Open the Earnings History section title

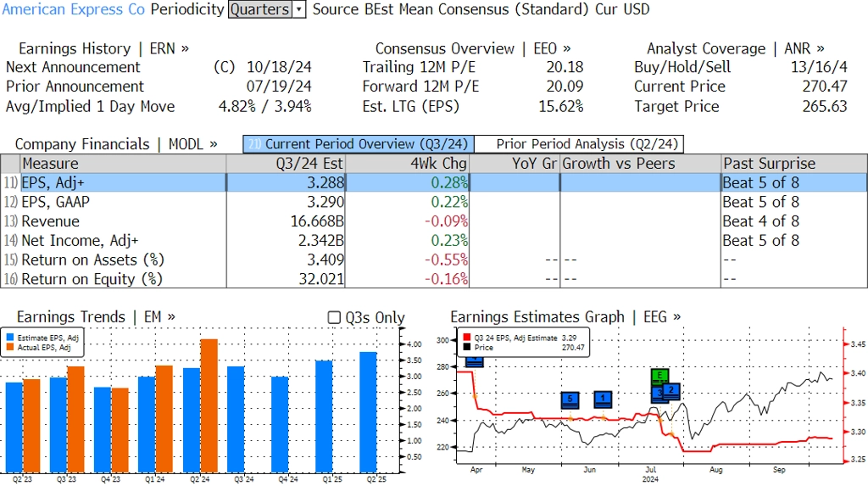pyautogui.click(x=75, y=48)
